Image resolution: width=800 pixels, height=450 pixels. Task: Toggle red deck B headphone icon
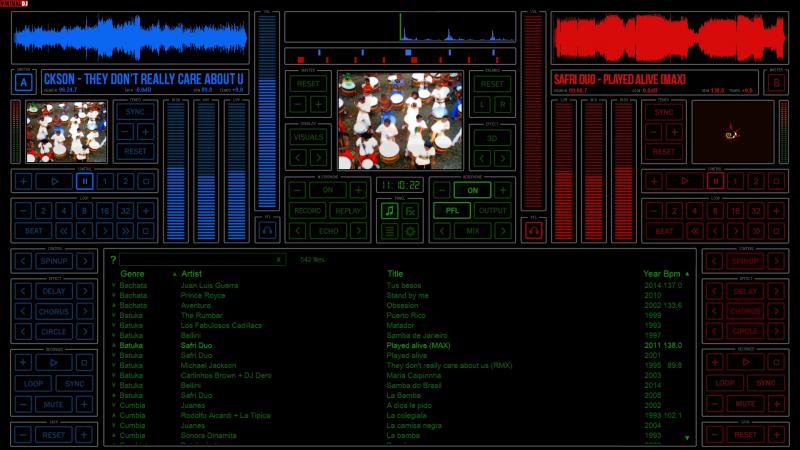534,231
